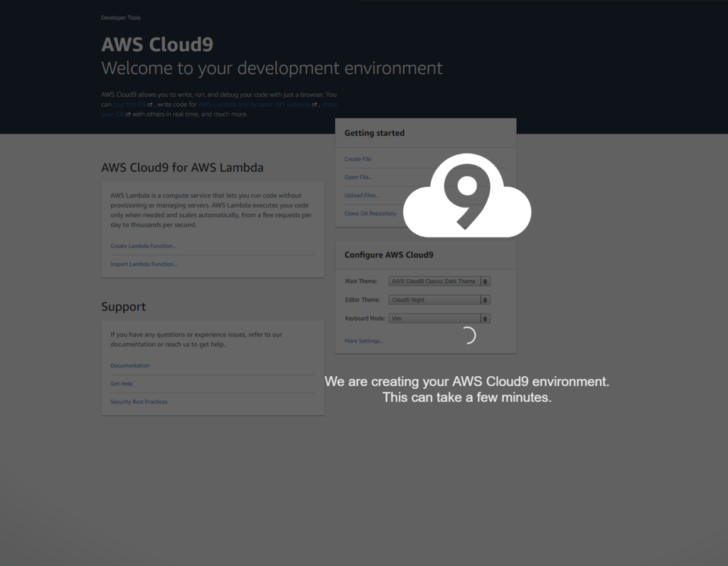Viewport: 728px width, 566px height.
Task: Click the 'Configure AWS Cloud9' heading
Action: (389, 255)
